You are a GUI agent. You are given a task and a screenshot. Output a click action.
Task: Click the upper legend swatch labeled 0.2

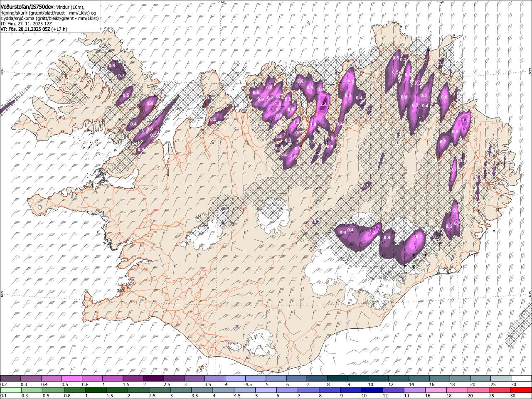tap(10, 378)
